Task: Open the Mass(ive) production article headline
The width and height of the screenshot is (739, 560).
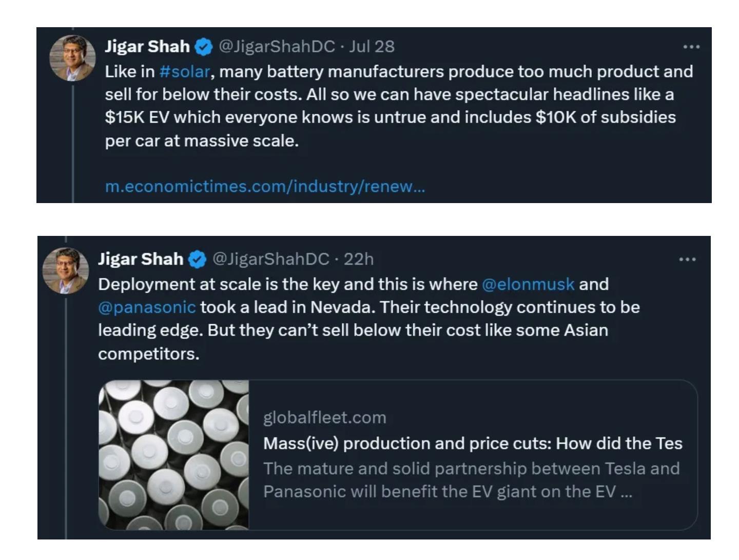Action: point(472,443)
